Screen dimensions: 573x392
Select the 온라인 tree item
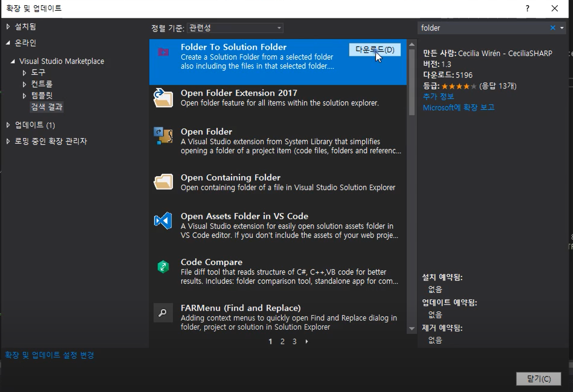(x=25, y=43)
